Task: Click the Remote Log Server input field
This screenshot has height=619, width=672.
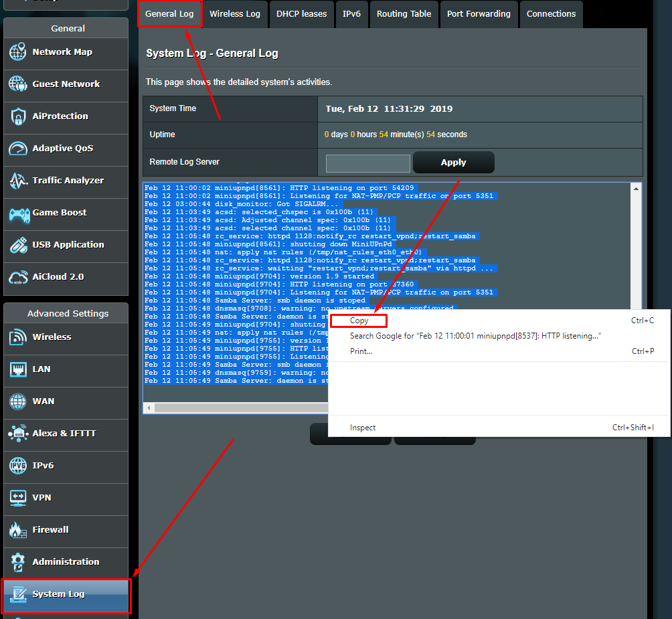Action: (367, 163)
